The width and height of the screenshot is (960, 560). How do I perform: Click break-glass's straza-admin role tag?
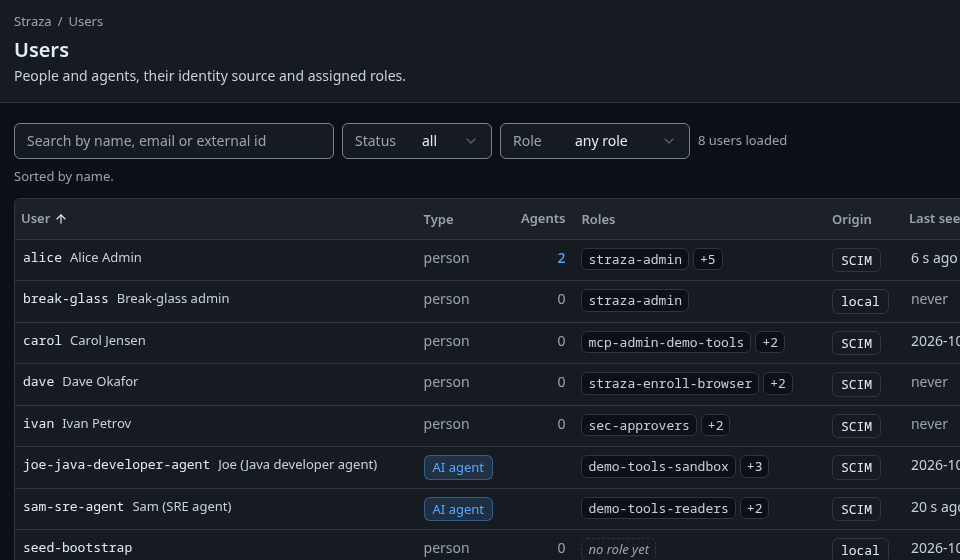tap(635, 301)
